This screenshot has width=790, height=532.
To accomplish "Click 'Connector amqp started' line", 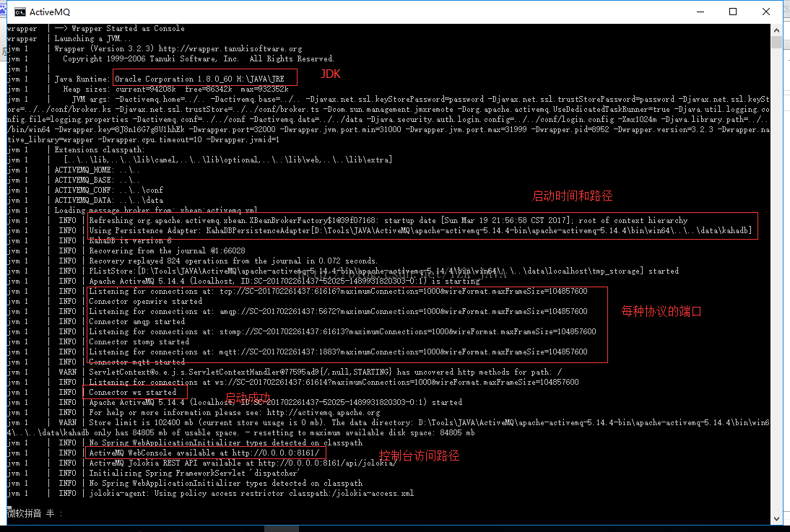I will click(x=136, y=321).
